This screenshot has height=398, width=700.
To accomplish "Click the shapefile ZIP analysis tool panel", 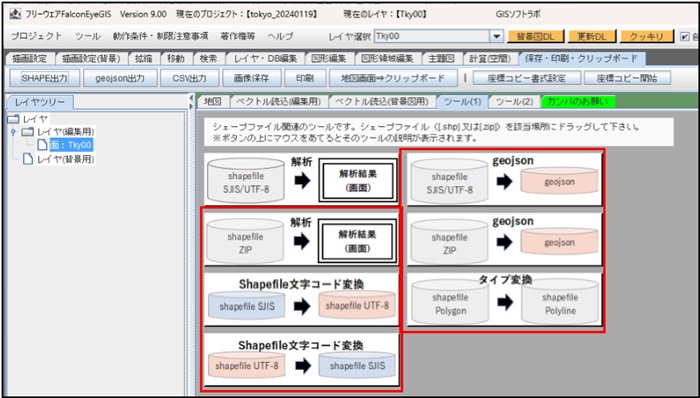I will coord(301,240).
